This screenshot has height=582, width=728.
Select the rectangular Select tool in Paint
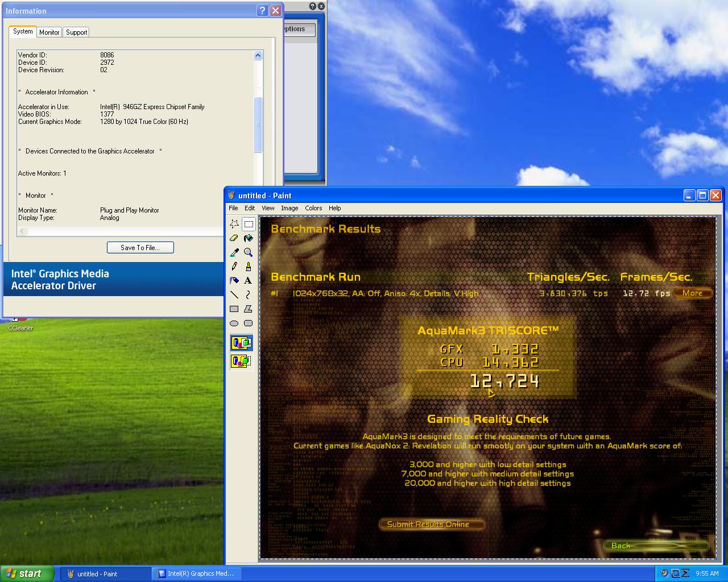pyautogui.click(x=249, y=224)
